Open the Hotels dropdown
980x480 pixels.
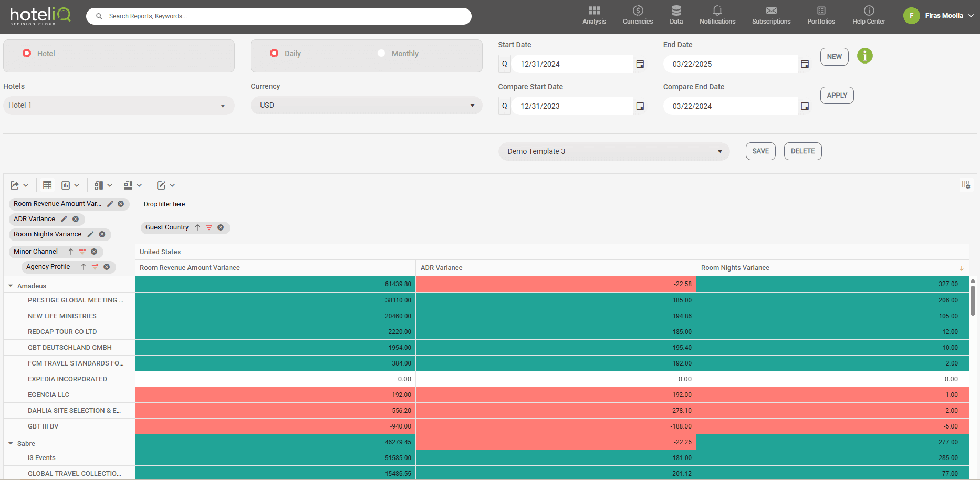pos(119,105)
